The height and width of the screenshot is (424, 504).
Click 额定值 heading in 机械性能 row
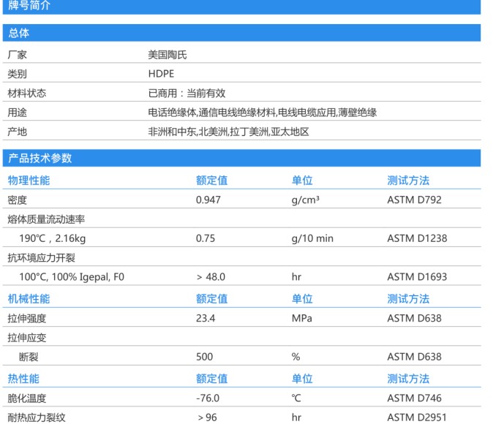tap(212, 299)
